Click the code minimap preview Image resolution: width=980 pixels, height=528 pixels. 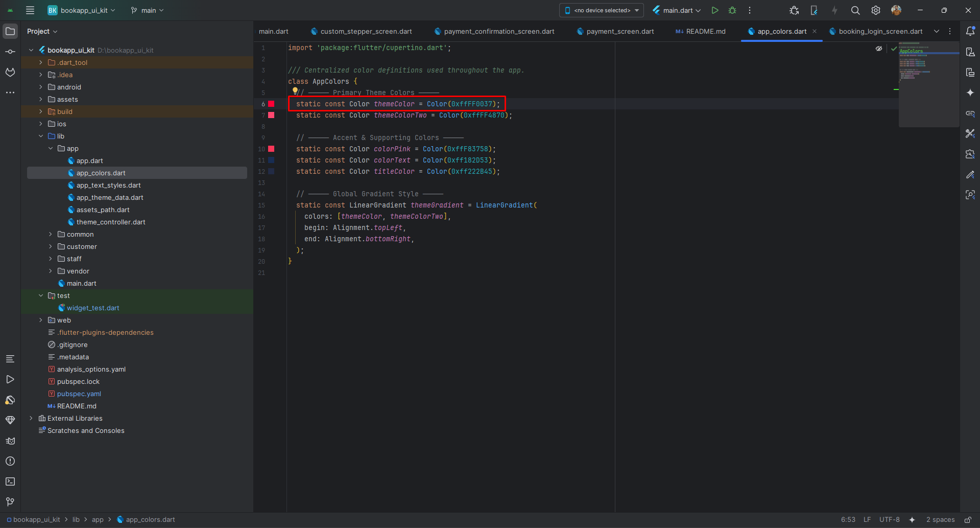(x=928, y=84)
